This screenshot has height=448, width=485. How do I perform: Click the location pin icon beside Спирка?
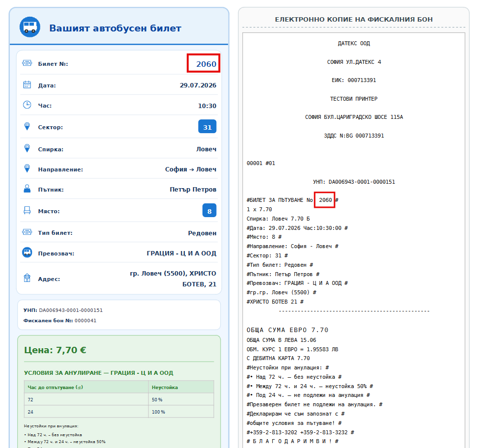coord(27,148)
